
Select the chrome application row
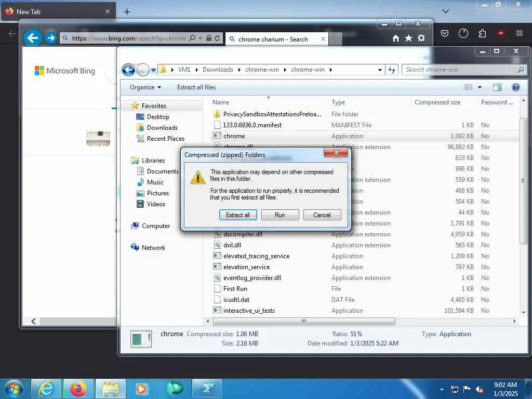(365, 136)
